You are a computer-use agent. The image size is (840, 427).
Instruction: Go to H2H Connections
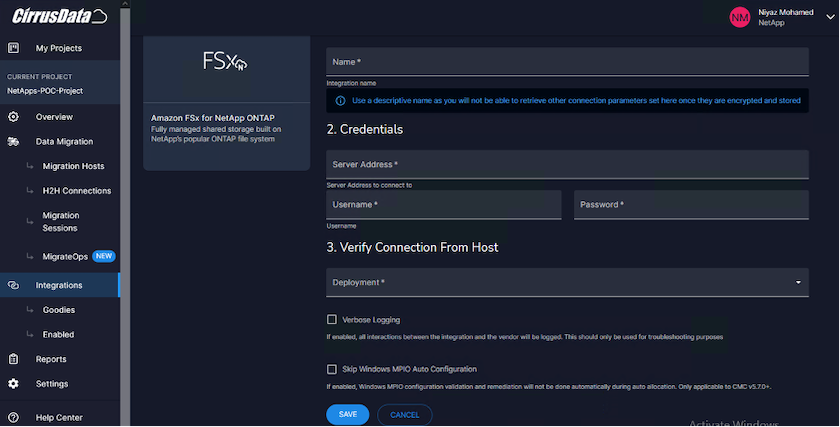pos(77,191)
